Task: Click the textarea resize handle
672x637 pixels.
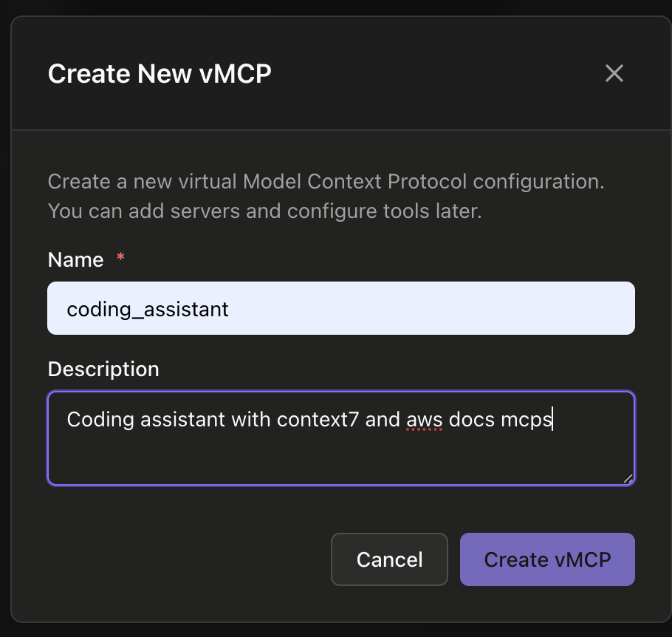Action: 628,479
